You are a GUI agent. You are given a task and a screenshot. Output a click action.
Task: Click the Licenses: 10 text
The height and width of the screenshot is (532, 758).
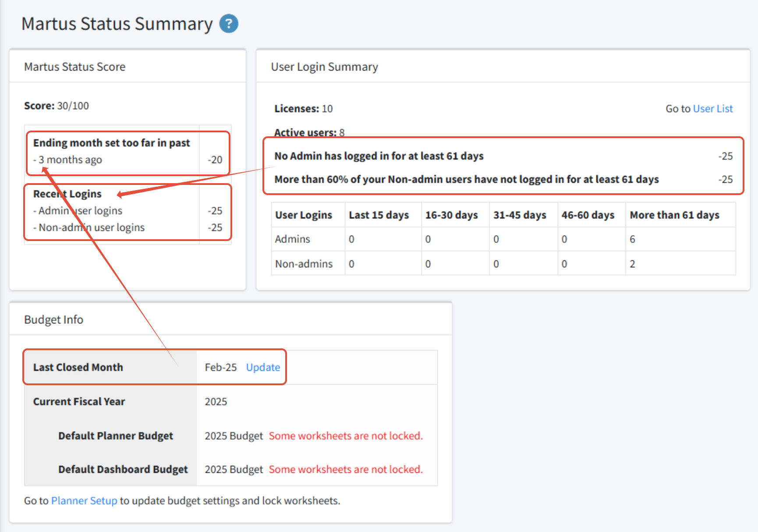pos(304,109)
